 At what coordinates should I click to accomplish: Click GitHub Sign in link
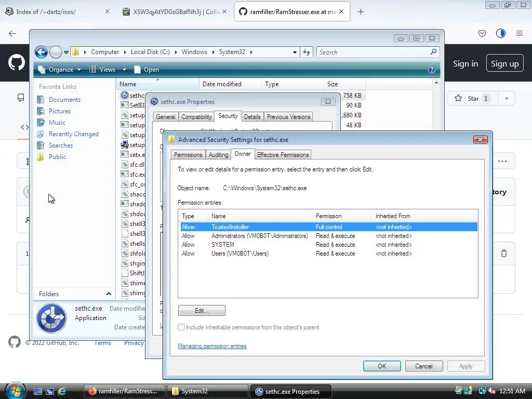click(465, 64)
